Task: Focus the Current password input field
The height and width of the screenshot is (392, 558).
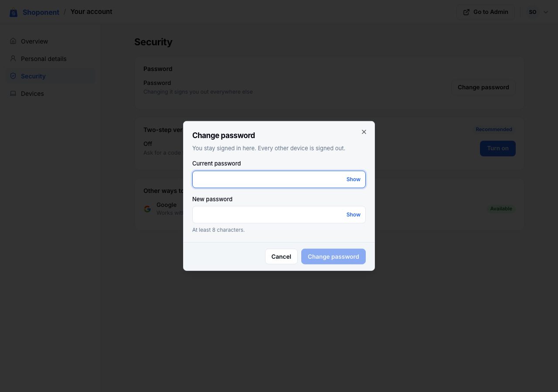Action: 279,179
